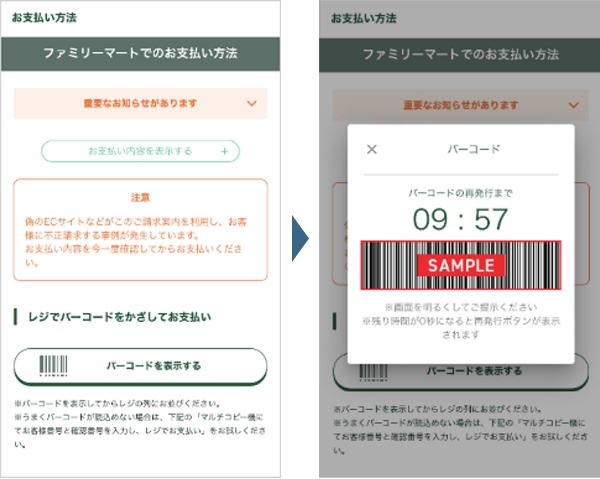
Task: Click the 注意 heading in the warning box
Action: [140, 198]
